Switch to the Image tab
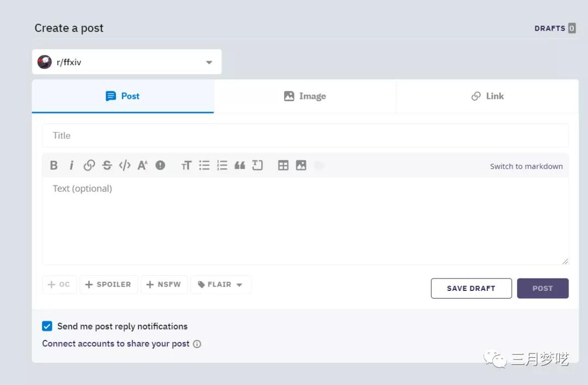The width and height of the screenshot is (588, 385). click(304, 96)
